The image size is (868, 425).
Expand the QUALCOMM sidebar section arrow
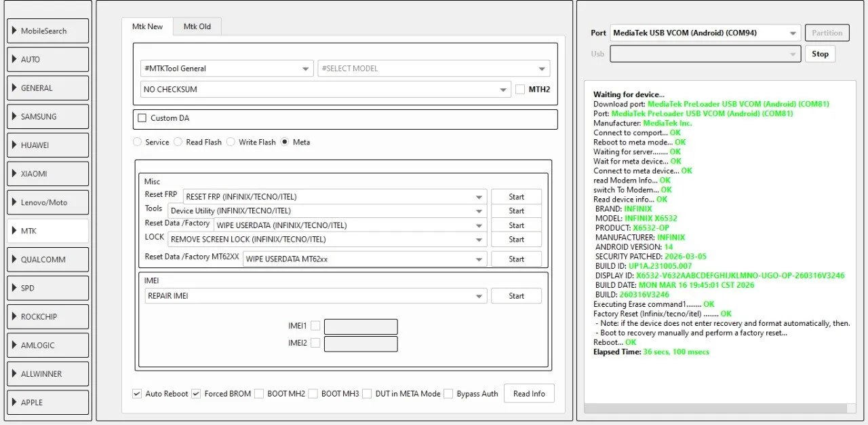point(14,259)
